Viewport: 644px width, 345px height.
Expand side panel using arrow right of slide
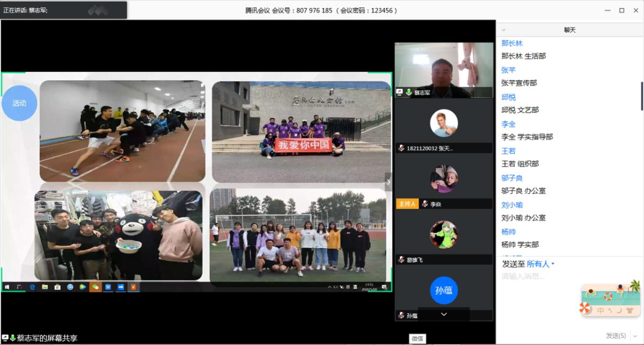pos(389,182)
